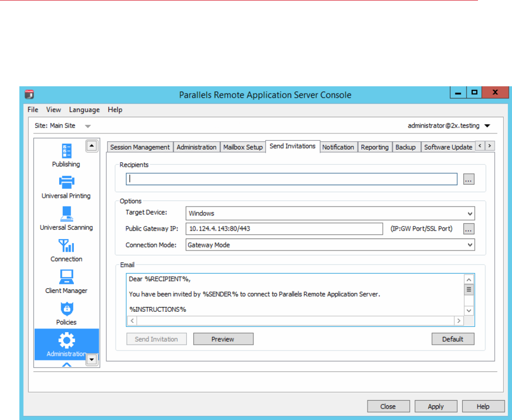Open the Publishing category
Viewport: 512px width, 420px height.
click(66, 156)
